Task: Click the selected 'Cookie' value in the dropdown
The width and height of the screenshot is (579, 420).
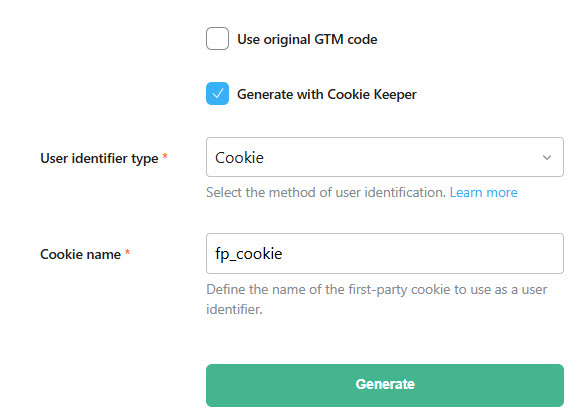Action: click(x=239, y=158)
